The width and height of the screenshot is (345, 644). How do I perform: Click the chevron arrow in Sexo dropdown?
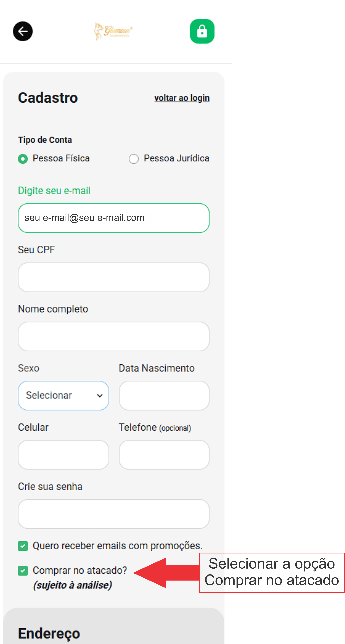100,396
